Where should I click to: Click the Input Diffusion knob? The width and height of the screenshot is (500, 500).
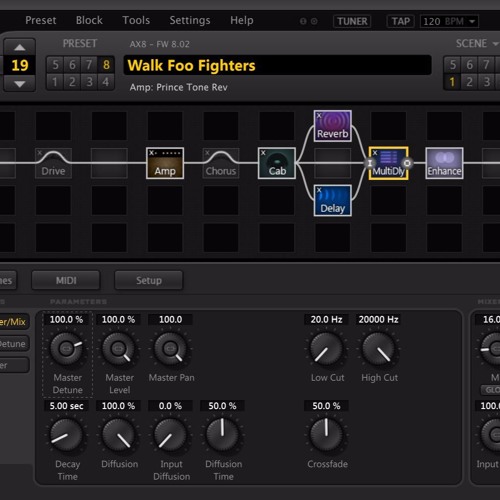[x=170, y=435]
